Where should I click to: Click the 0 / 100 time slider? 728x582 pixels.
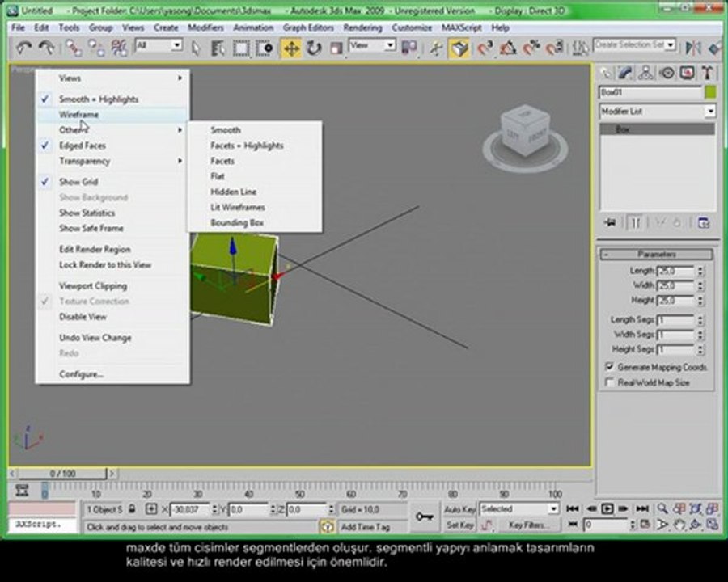coord(62,474)
